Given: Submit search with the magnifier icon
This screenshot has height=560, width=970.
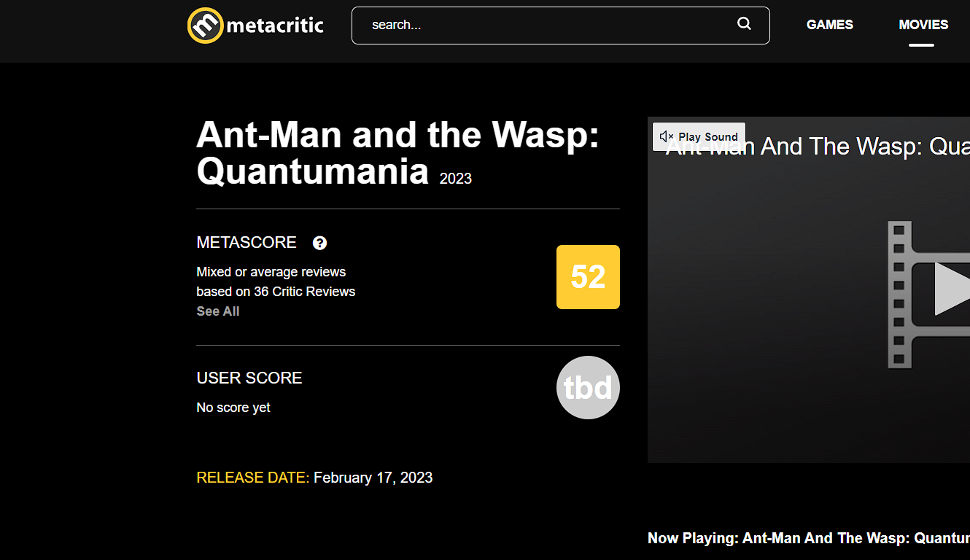Looking at the screenshot, I should click(x=744, y=24).
